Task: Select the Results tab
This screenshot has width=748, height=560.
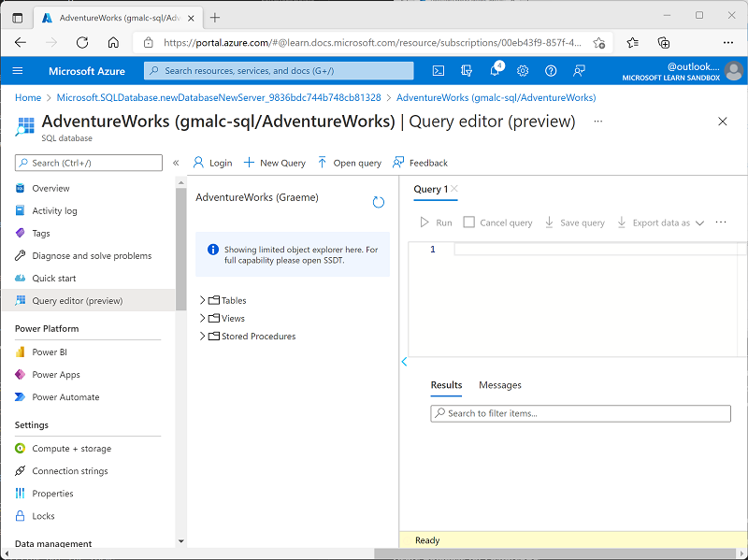Action: pos(446,385)
